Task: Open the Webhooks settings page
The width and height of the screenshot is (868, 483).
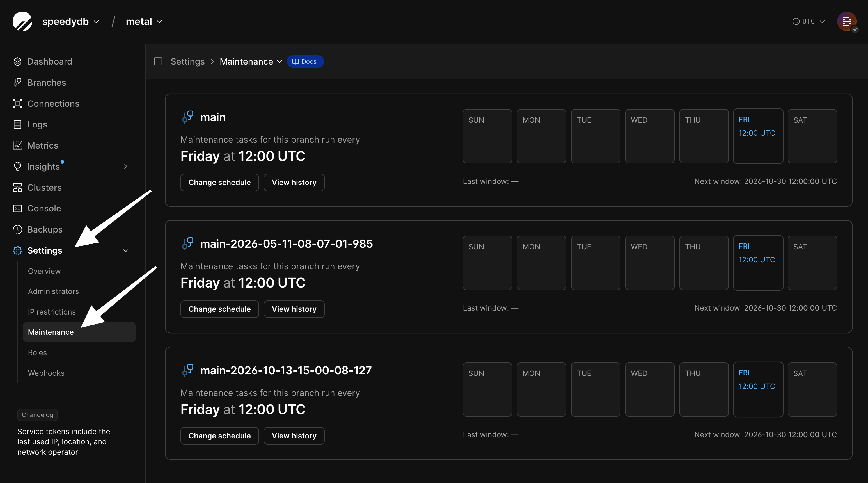Action: coord(46,373)
